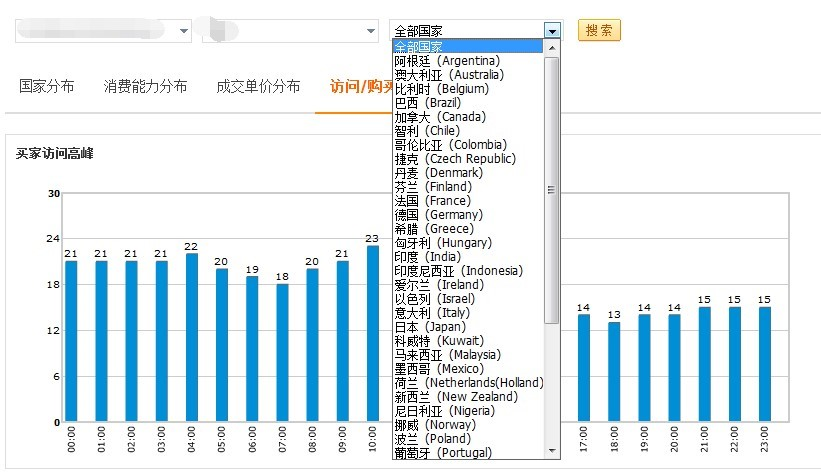Choose 阿根廷 (Argentina) from country list
Image resolution: width=821 pixels, height=476 pixels.
[468, 61]
